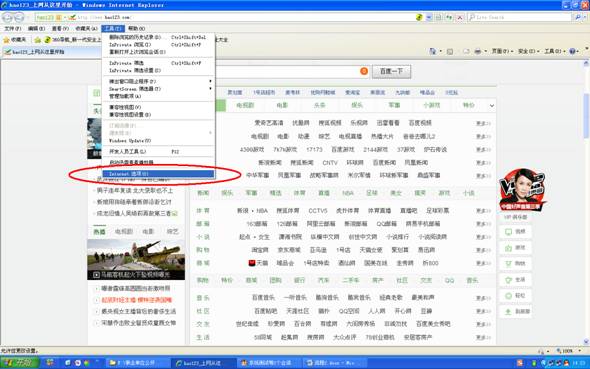590x369 pixels.
Task: Choose 删除浏览的历史记录 menu entry
Action: tap(158, 37)
